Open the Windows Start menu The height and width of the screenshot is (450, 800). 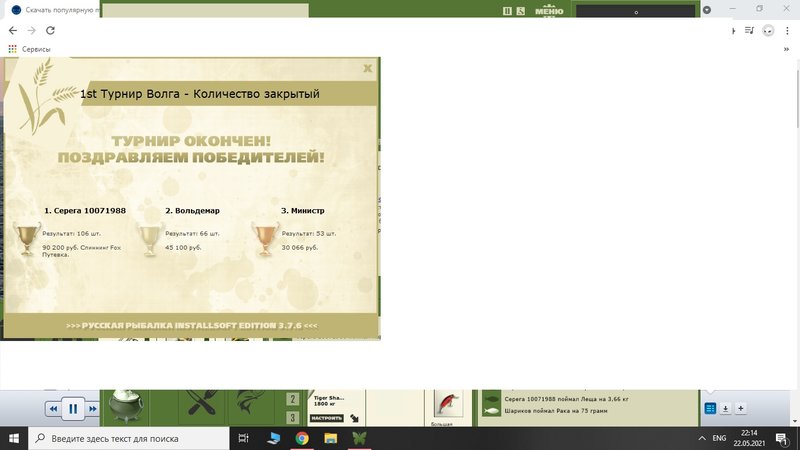(14, 438)
